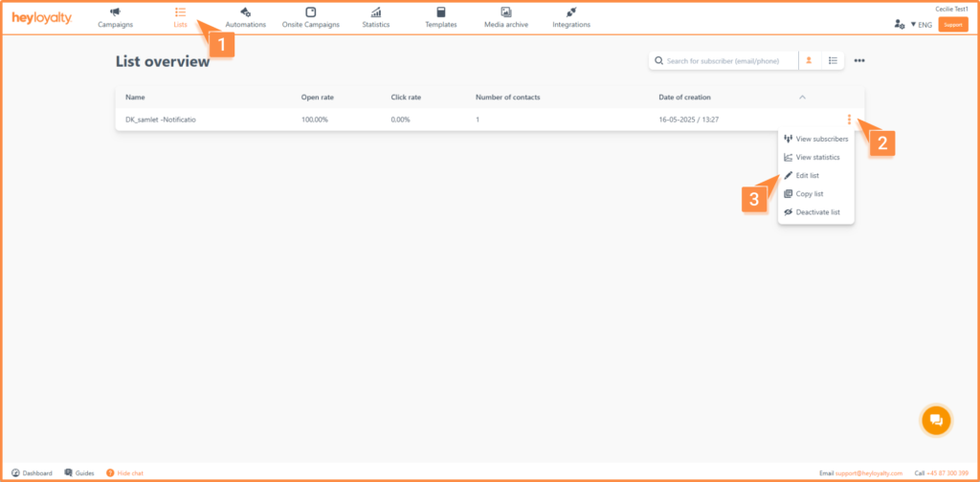Open the Campaigns section in top navigation

115,17
